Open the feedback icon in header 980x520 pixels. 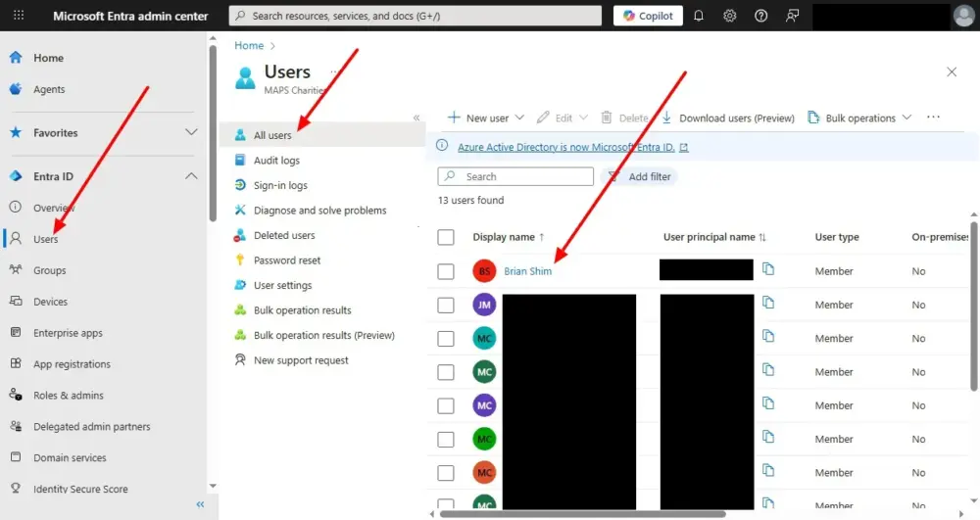point(792,16)
